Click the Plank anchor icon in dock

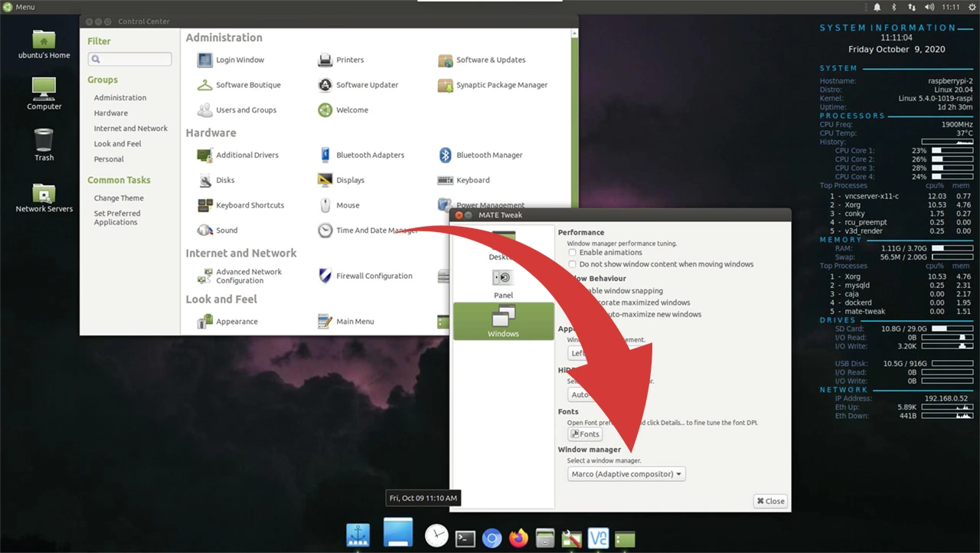click(358, 535)
